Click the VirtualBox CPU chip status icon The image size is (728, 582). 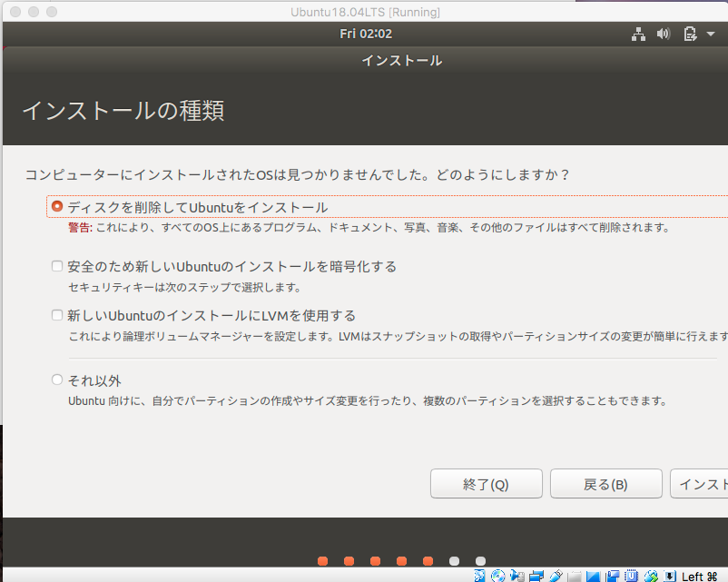tap(631, 576)
